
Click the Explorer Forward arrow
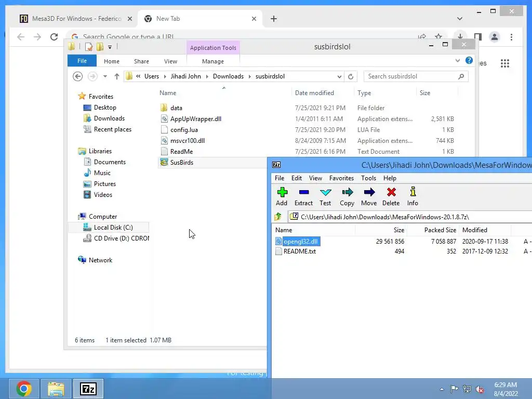click(x=92, y=76)
